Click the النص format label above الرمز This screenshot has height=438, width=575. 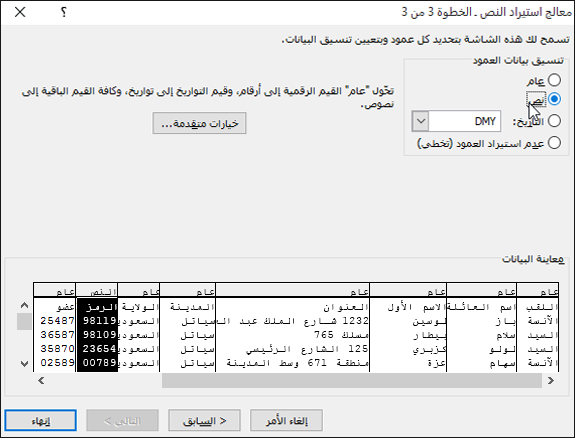point(103,292)
